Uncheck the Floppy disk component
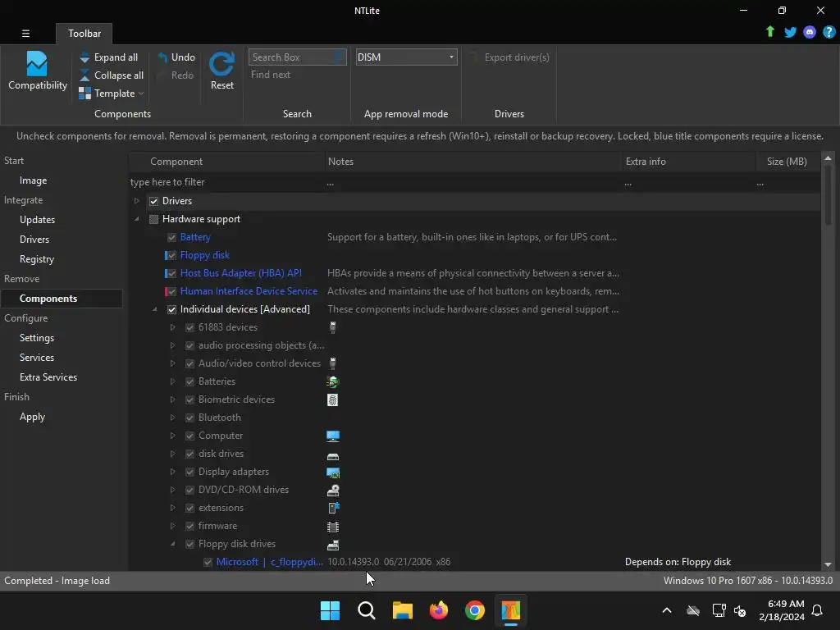The width and height of the screenshot is (840, 630). 171,256
